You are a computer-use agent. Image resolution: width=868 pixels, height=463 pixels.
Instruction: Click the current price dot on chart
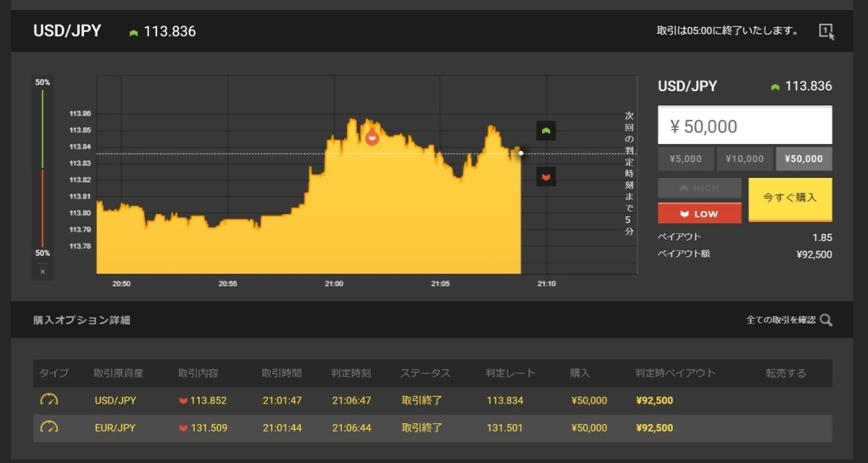(521, 153)
